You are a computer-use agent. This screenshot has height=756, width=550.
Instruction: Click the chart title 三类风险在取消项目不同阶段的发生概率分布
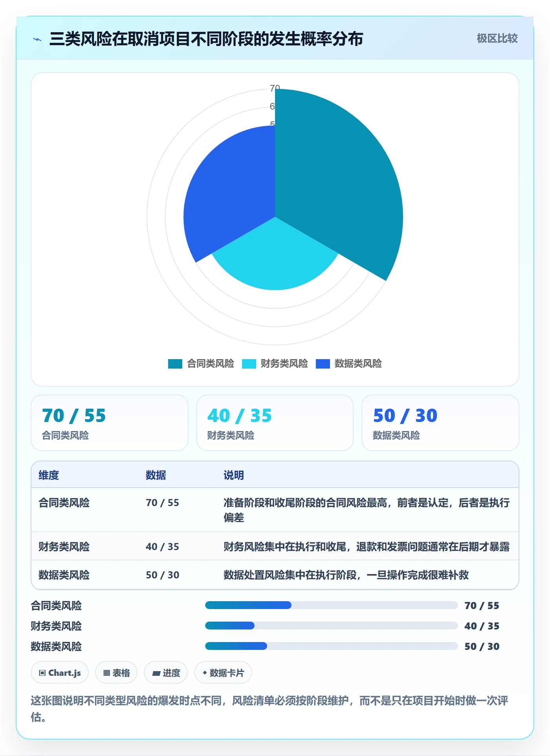click(206, 39)
